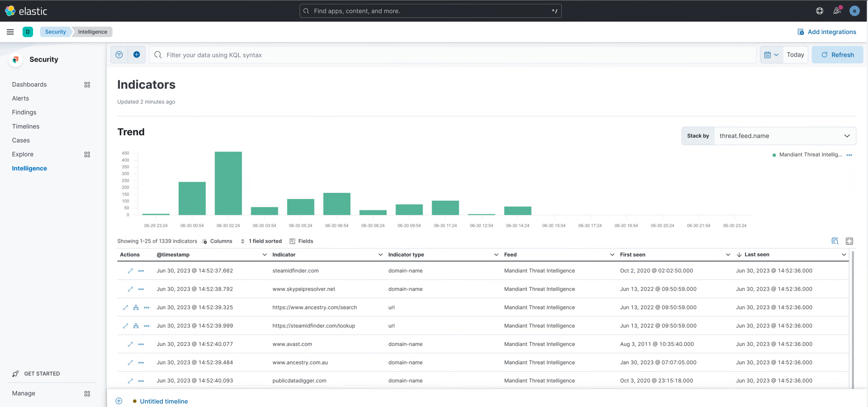Click the Refresh button

[837, 54]
